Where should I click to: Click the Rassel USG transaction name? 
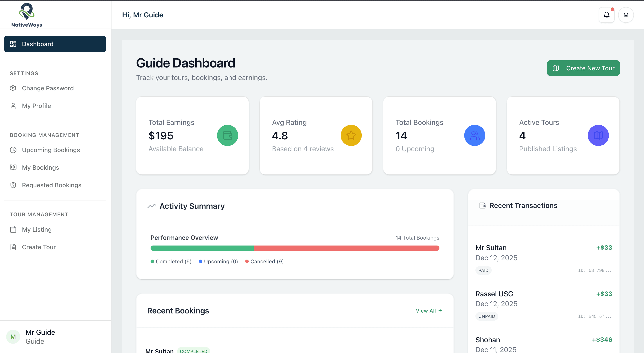pos(494,294)
